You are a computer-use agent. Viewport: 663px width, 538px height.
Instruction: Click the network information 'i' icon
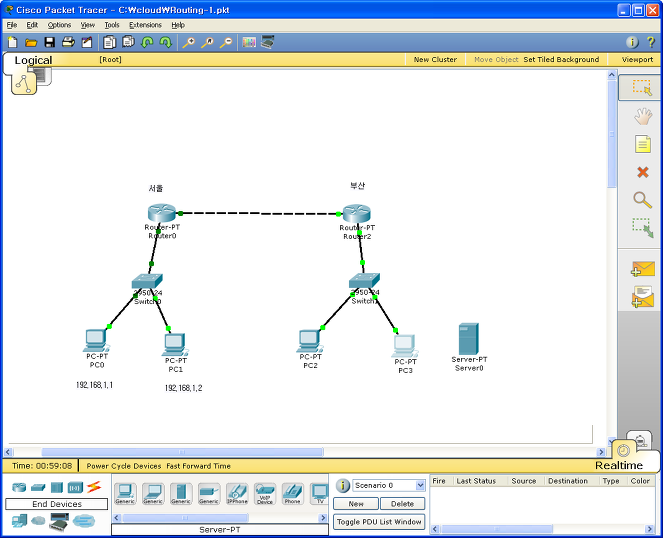pyautogui.click(x=632, y=42)
